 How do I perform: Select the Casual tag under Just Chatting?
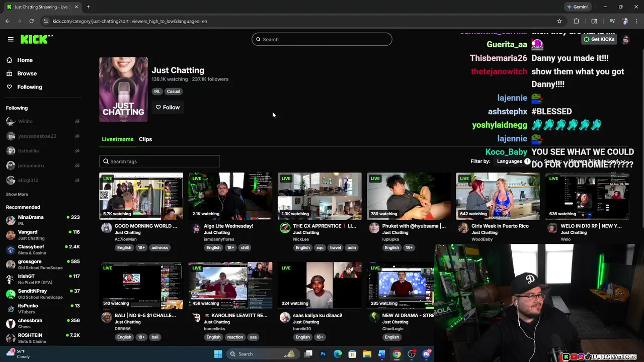pos(173,92)
